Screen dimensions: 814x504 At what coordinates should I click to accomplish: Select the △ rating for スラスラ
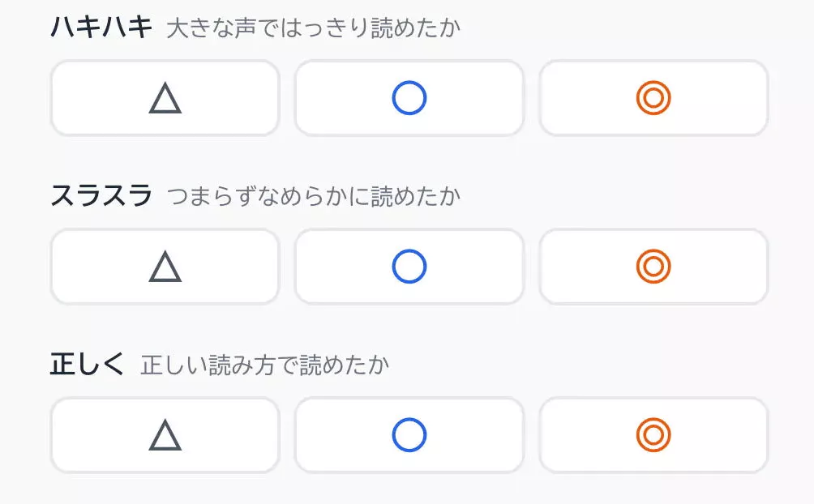(164, 267)
